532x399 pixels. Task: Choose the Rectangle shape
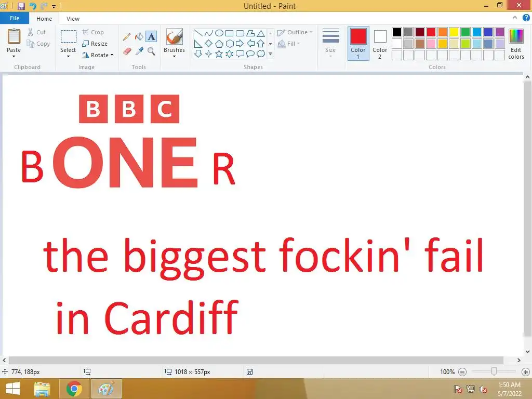[x=229, y=33]
